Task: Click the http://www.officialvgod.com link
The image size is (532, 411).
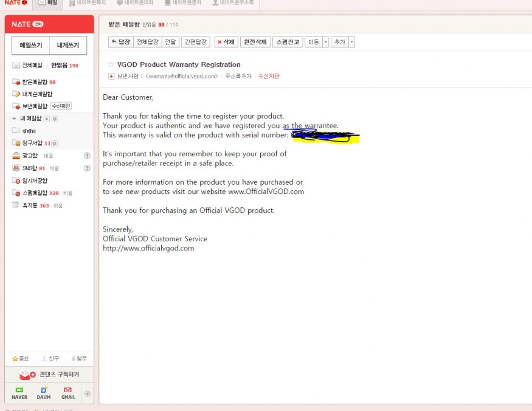Action: tap(148, 248)
